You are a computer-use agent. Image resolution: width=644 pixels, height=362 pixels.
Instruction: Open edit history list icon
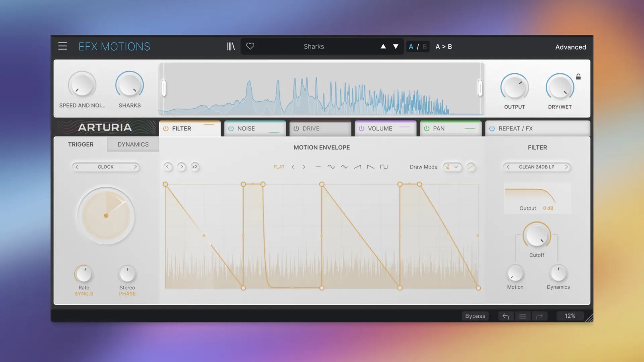523,316
